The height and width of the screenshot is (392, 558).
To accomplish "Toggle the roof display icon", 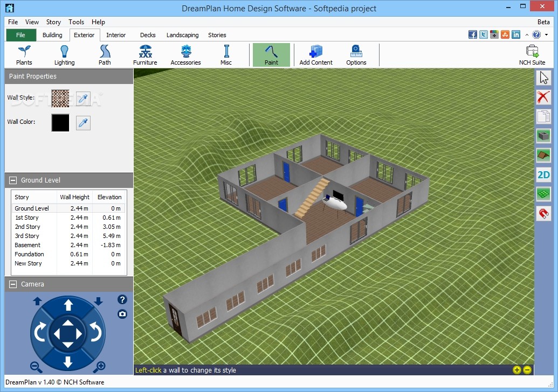I will coord(543,155).
